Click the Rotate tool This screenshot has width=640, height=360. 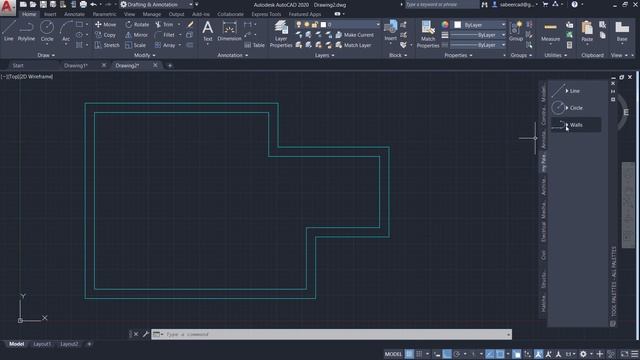[x=137, y=24]
